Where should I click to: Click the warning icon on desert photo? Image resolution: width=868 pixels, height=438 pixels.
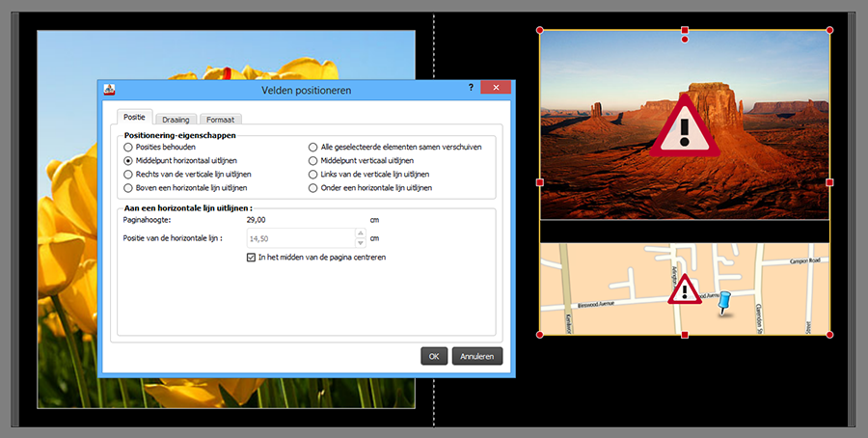click(686, 127)
